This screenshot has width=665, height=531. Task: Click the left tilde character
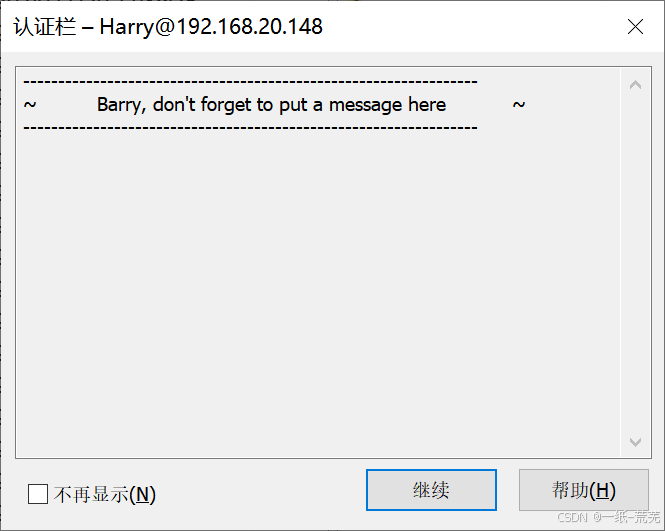30,104
